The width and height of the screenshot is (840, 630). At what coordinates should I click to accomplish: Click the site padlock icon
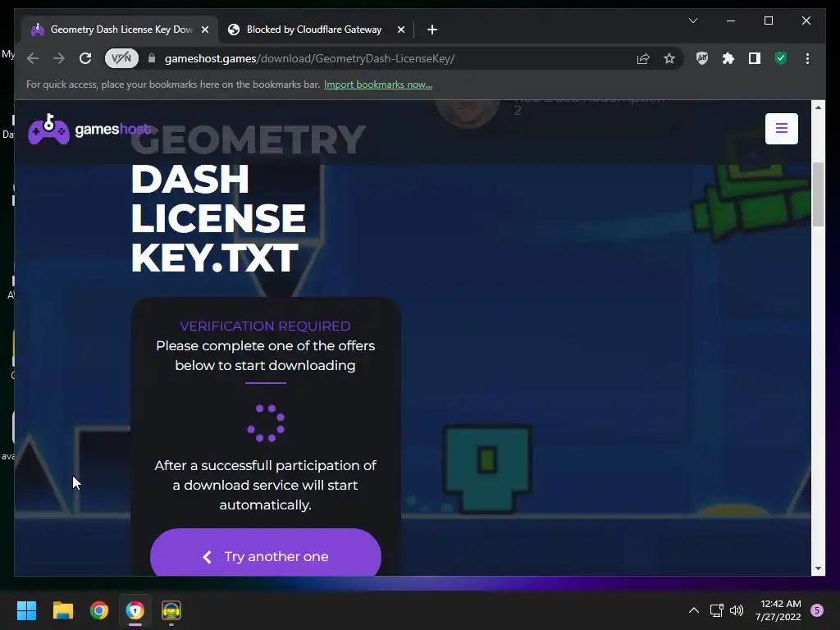[x=152, y=58]
